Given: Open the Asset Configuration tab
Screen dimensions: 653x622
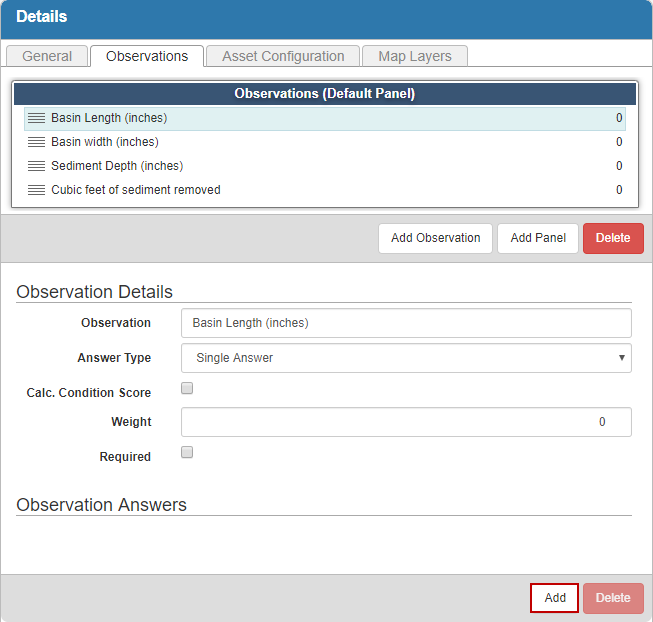Looking at the screenshot, I should pos(283,56).
